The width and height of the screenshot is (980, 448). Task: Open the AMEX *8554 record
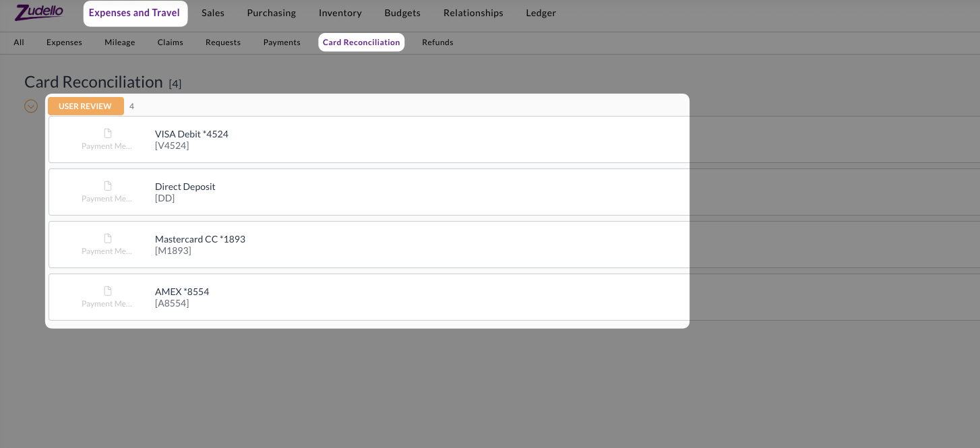tap(514, 297)
